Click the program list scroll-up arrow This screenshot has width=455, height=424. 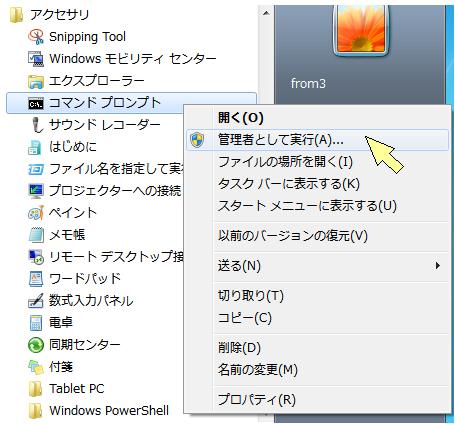point(266,13)
